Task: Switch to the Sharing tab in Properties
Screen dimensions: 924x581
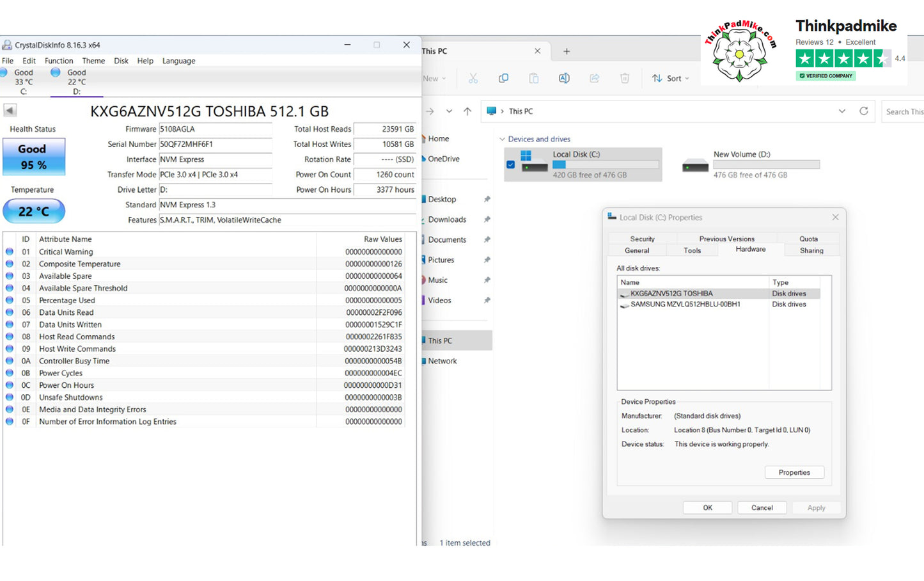Action: (811, 250)
